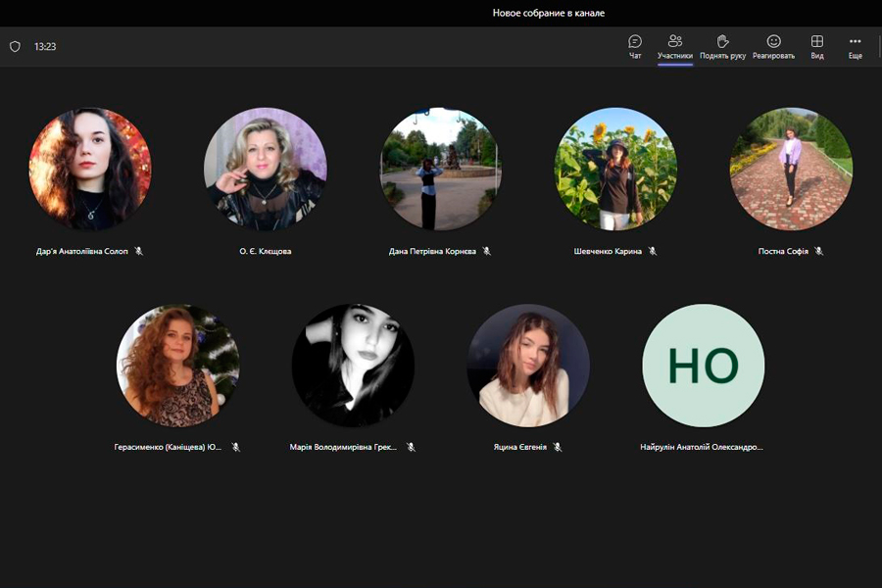Click muted microphone icon beside Герасименко (Каніщева)
Image resolution: width=882 pixels, height=588 pixels.
[235, 447]
